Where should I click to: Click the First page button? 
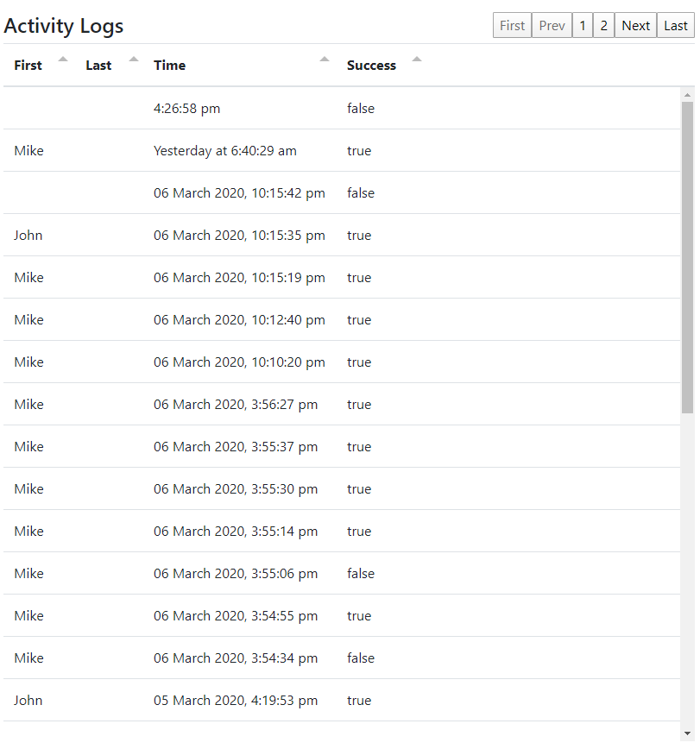pyautogui.click(x=512, y=25)
